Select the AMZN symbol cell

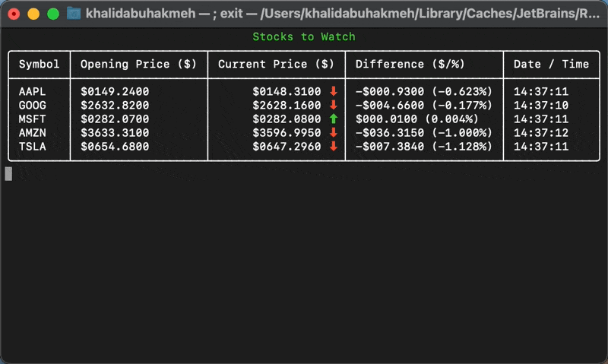coord(32,132)
